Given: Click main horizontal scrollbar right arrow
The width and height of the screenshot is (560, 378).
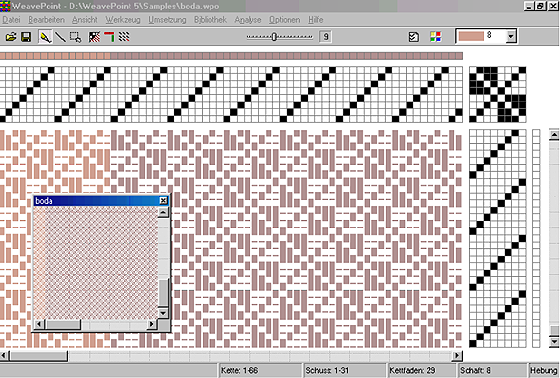Looking at the screenshot, I should coord(457,355).
